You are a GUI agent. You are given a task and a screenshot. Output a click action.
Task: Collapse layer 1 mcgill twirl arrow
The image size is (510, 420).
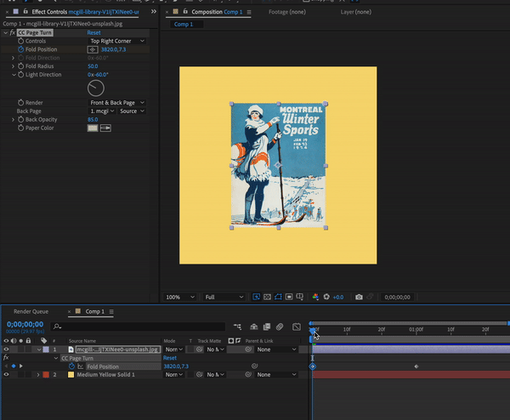coord(39,349)
